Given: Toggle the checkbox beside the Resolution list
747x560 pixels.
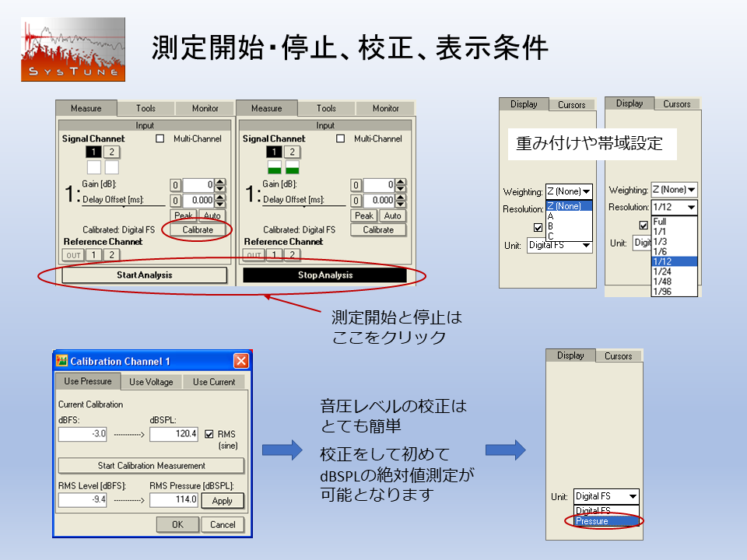Looking at the screenshot, I should click(x=644, y=225).
